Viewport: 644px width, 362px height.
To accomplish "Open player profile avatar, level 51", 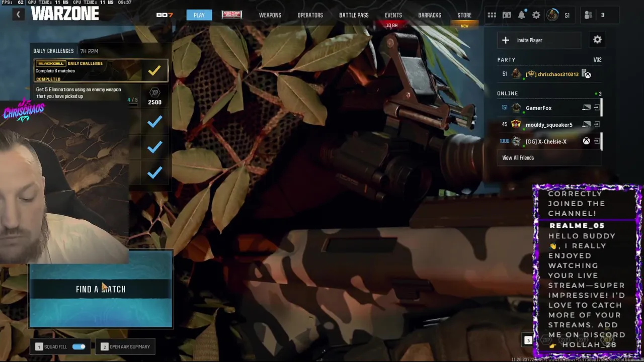I will click(x=552, y=15).
